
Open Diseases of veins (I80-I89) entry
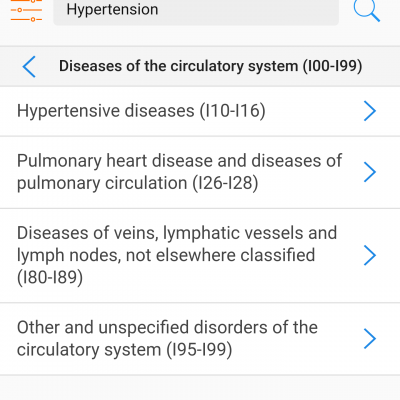click(x=200, y=256)
